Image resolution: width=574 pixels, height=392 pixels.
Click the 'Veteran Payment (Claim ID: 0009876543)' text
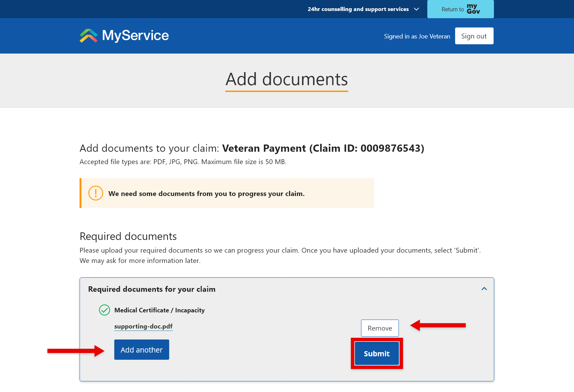[323, 148]
